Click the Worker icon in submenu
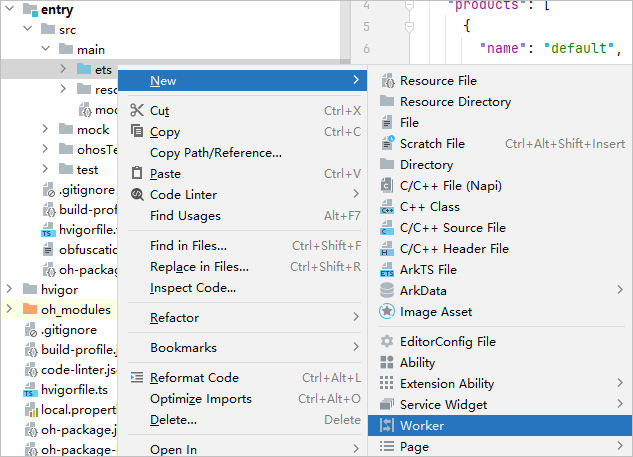 [x=387, y=426]
